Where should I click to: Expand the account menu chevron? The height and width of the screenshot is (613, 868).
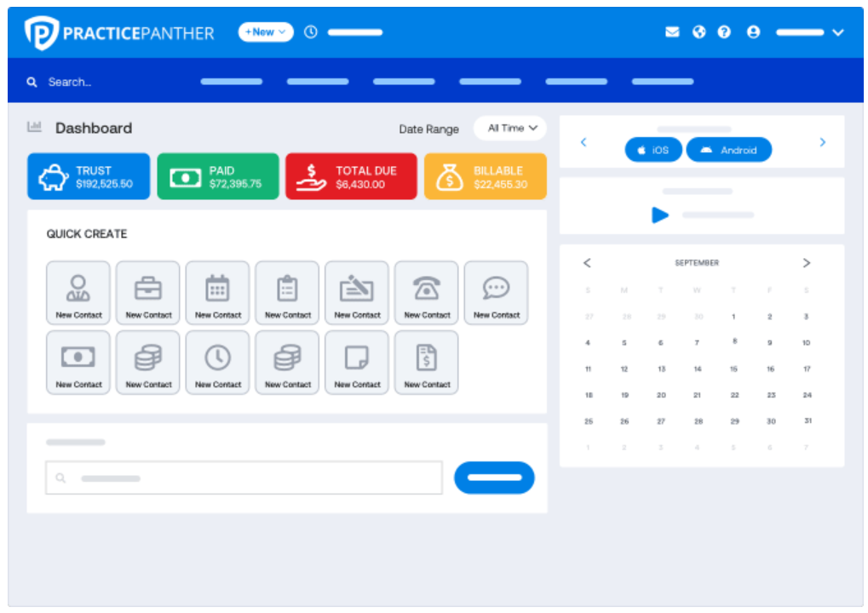pyautogui.click(x=838, y=32)
